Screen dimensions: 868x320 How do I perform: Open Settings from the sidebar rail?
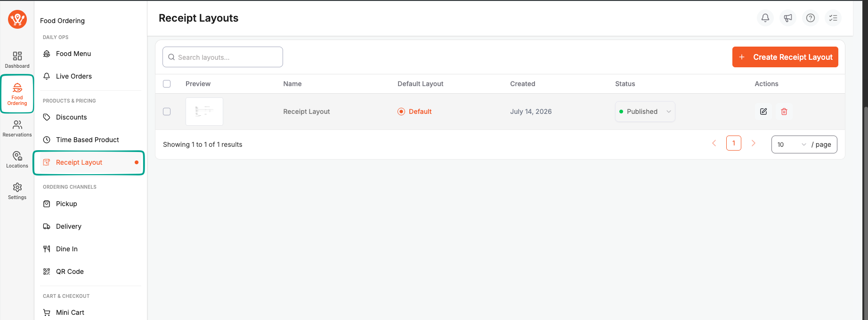pos(17,191)
